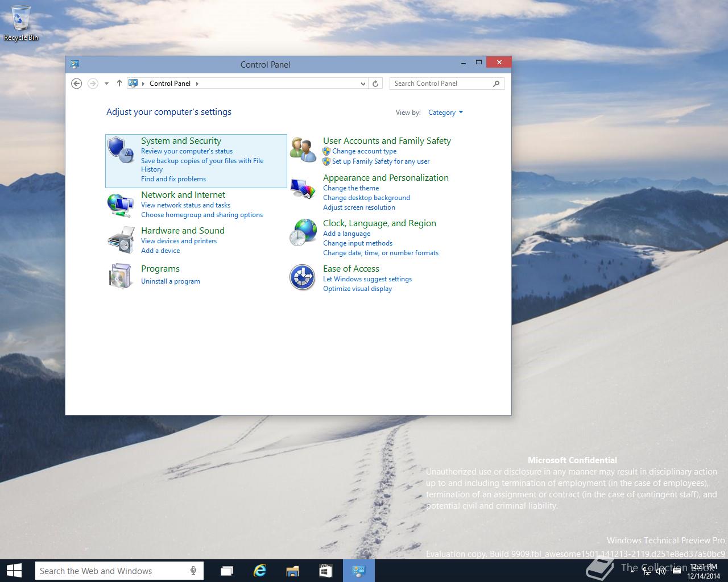This screenshot has width=728, height=582.
Task: Open View network status and tasks
Action: click(x=185, y=205)
